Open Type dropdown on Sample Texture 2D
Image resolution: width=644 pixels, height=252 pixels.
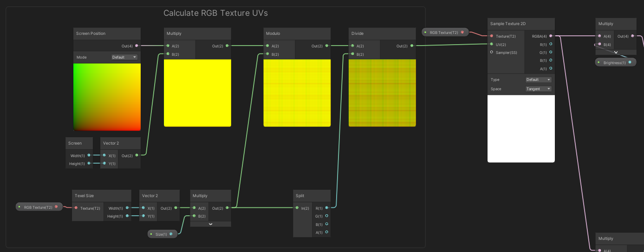click(539, 80)
